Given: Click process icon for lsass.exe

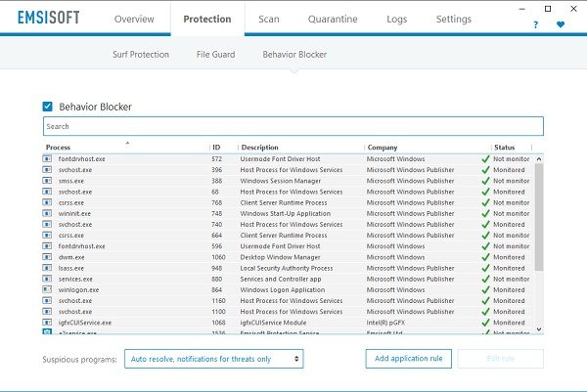Looking at the screenshot, I should click(47, 268).
